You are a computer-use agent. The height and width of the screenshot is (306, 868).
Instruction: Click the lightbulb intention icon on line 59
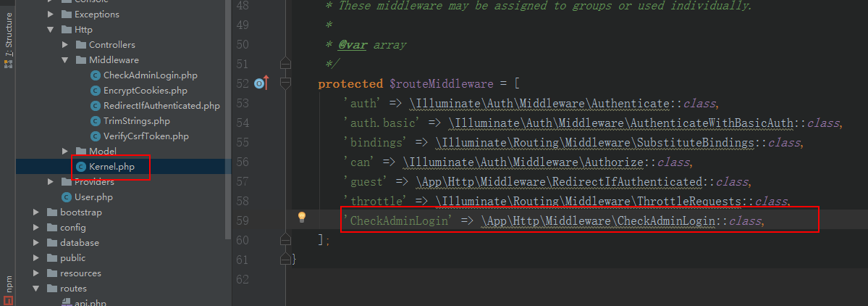(303, 217)
